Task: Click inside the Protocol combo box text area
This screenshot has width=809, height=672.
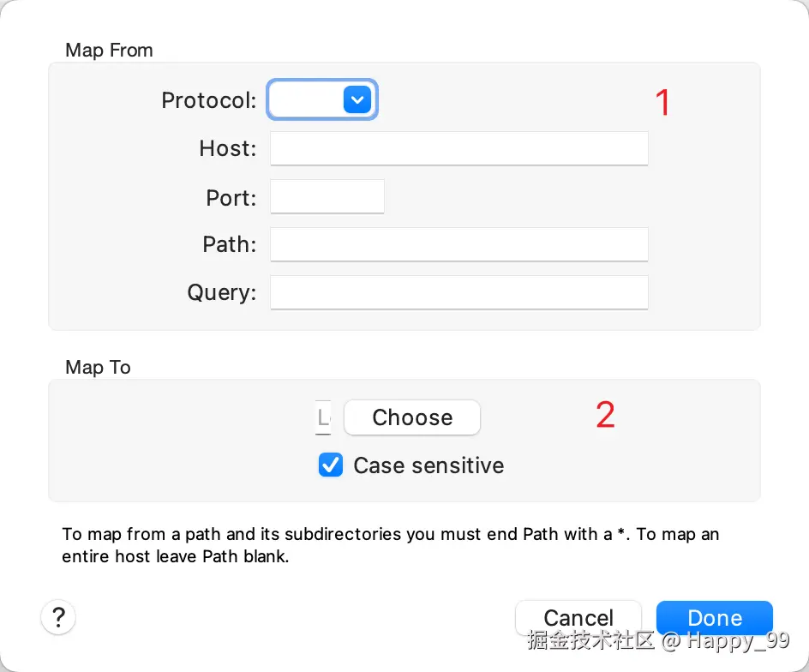Action: 306,100
